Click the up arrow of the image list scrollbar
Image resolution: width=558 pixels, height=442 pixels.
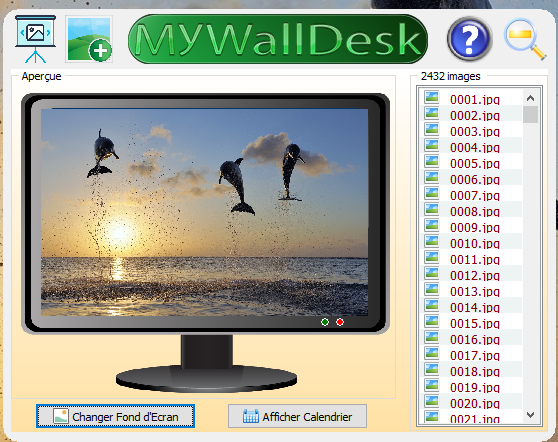[530, 98]
